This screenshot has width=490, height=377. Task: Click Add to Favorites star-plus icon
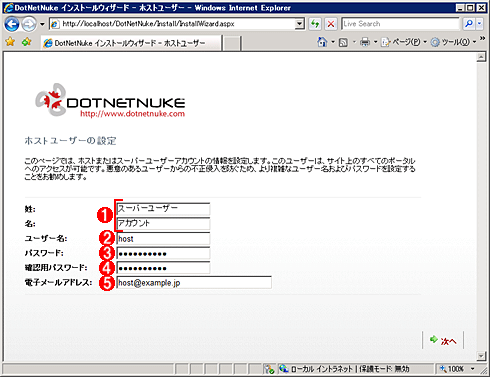pos(26,42)
